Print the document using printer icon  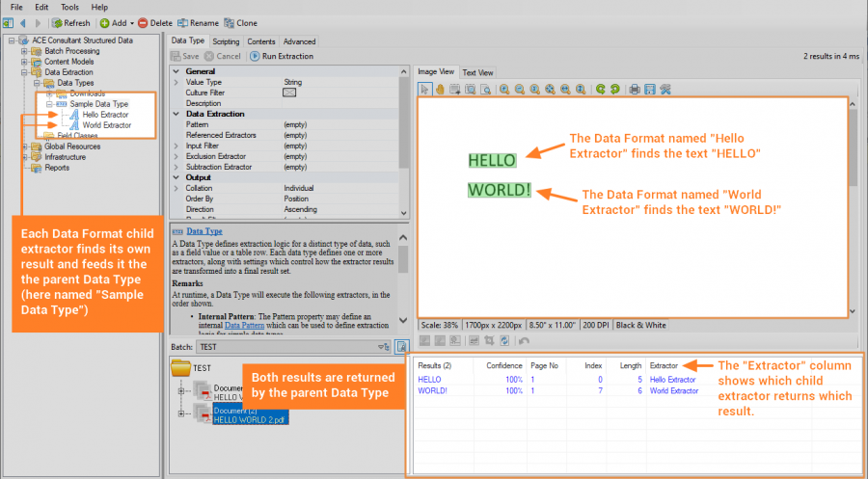coord(635,89)
